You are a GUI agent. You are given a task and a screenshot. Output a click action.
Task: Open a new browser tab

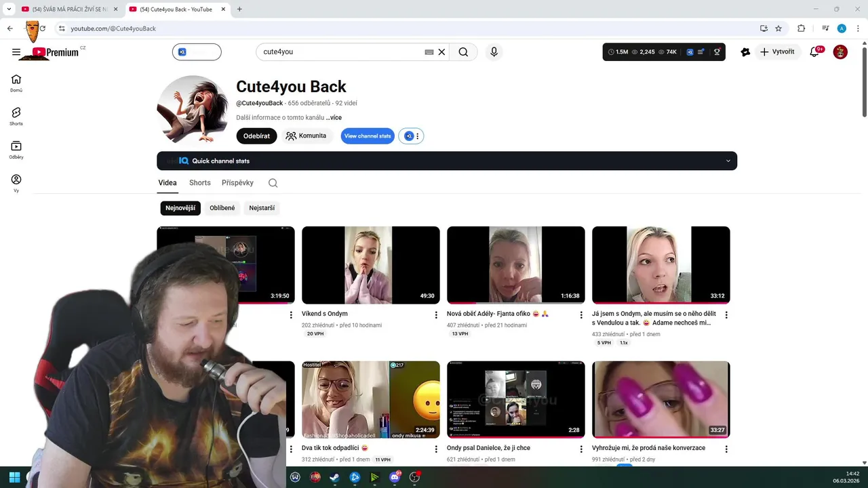pyautogui.click(x=239, y=9)
